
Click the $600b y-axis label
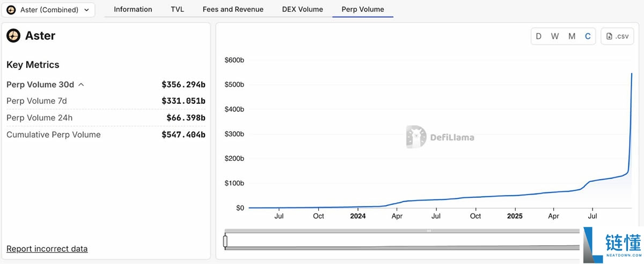(x=234, y=60)
